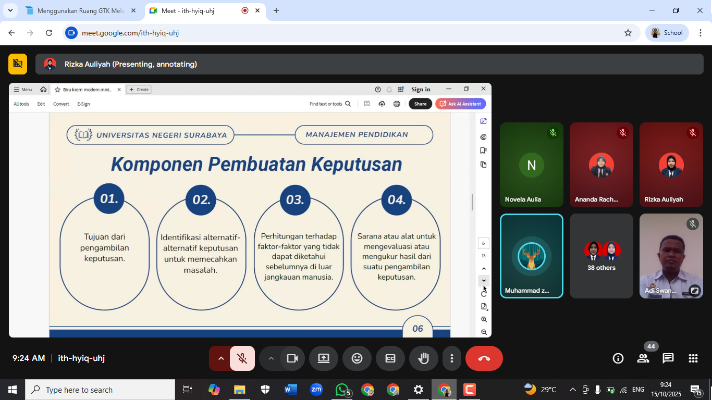Image resolution: width=712 pixels, height=400 pixels.
Task: Show the participants people list
Action: click(642, 358)
